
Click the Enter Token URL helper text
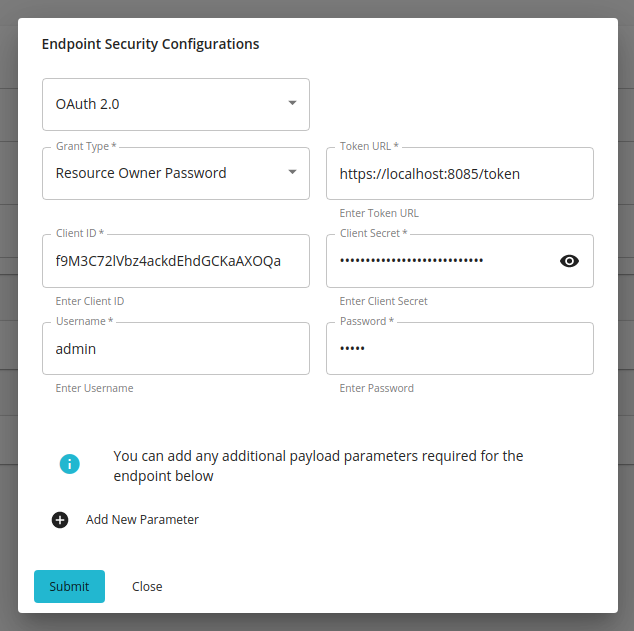point(379,213)
